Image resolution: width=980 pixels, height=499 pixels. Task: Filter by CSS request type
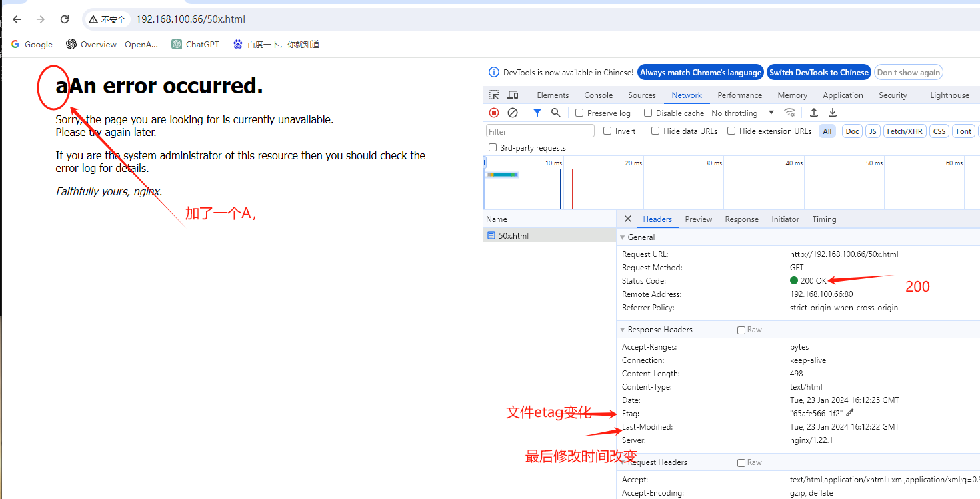click(939, 131)
